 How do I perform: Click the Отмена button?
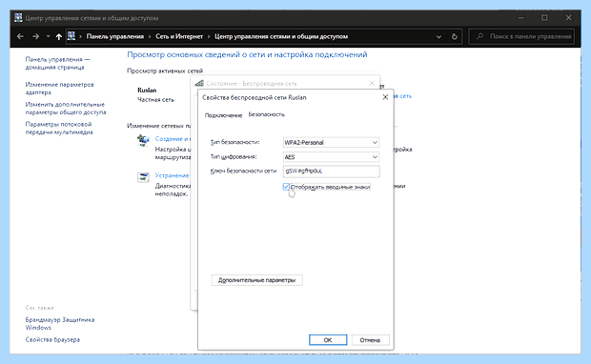coord(370,340)
